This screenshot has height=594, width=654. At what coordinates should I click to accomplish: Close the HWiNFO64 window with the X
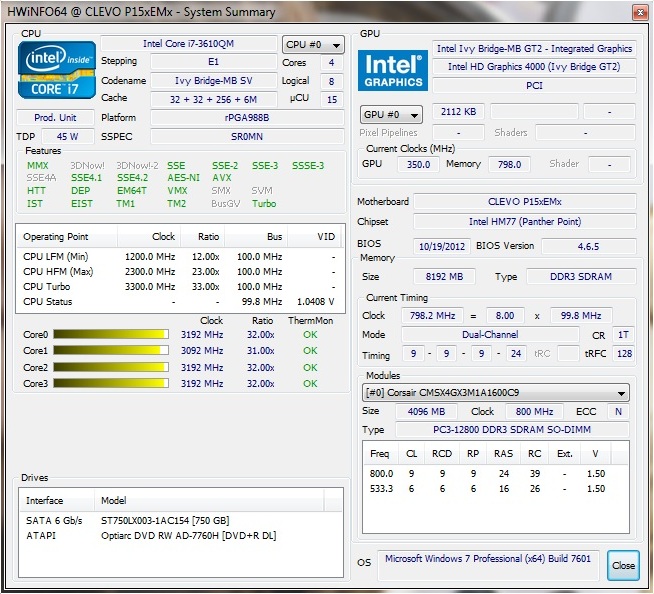640,13
